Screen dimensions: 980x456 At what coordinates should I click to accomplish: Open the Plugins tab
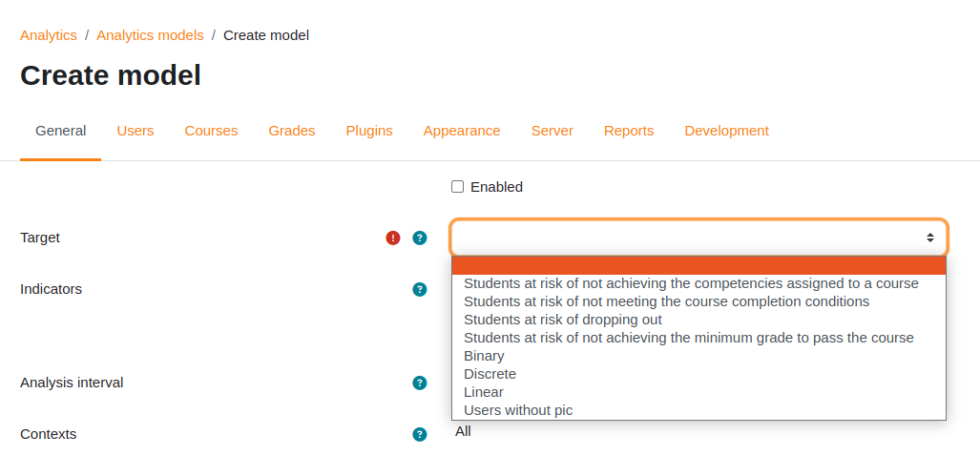click(369, 131)
